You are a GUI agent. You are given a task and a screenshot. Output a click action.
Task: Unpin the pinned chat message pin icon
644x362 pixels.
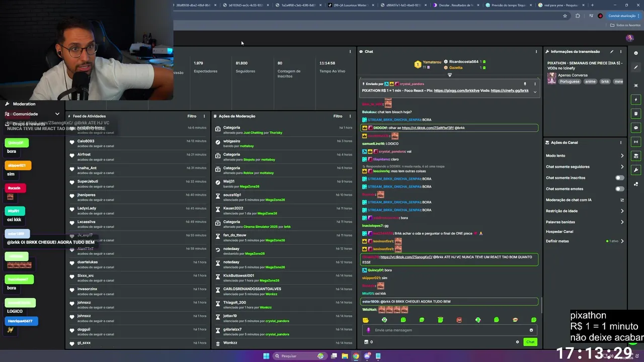point(525,84)
